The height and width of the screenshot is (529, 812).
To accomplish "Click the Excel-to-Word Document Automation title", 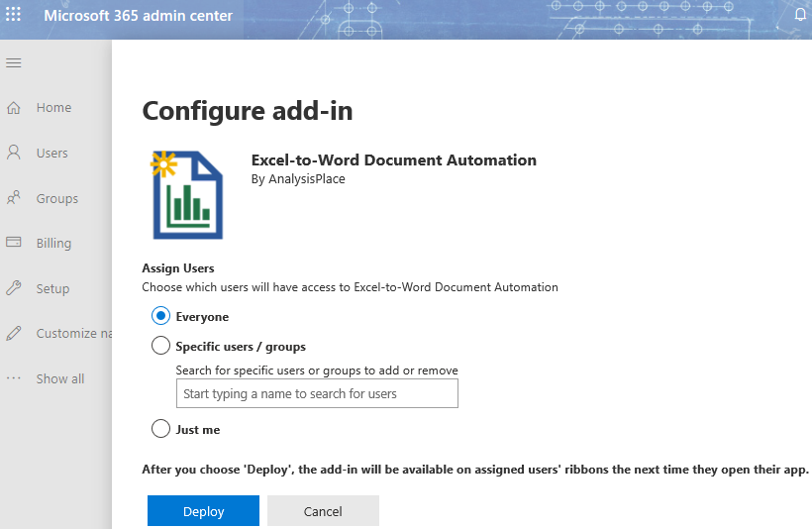I will (393, 160).
